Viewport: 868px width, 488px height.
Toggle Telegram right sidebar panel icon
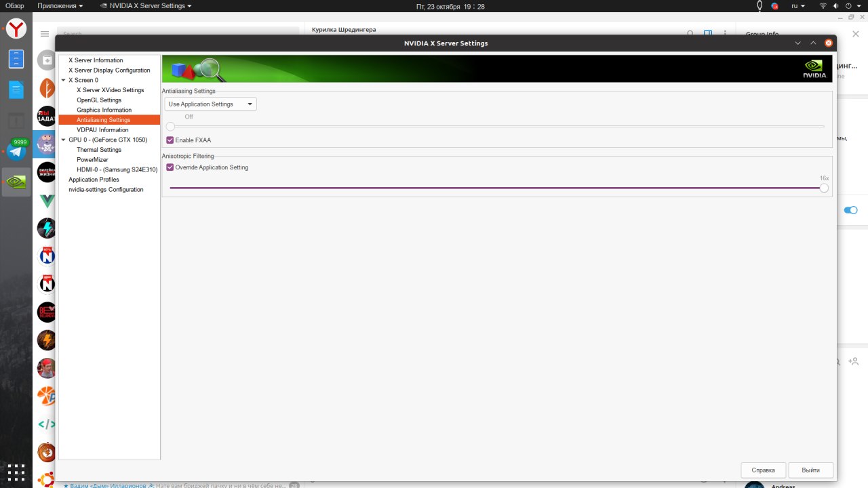coord(708,33)
